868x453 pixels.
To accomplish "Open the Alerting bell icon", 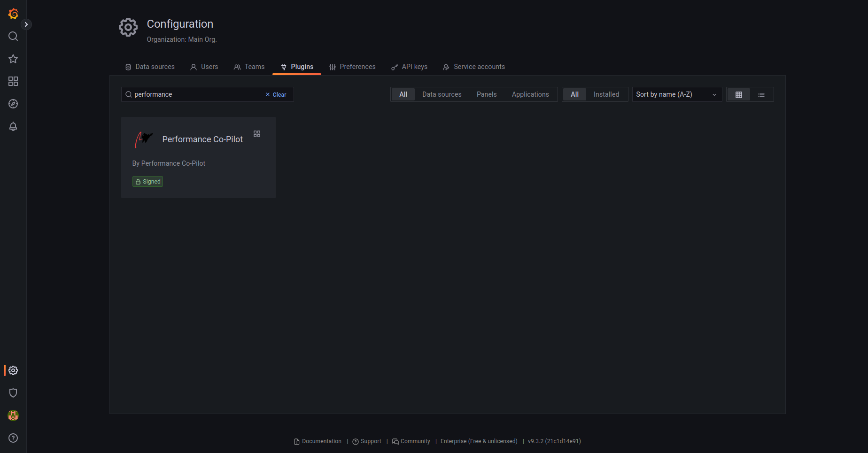I will pyautogui.click(x=13, y=126).
